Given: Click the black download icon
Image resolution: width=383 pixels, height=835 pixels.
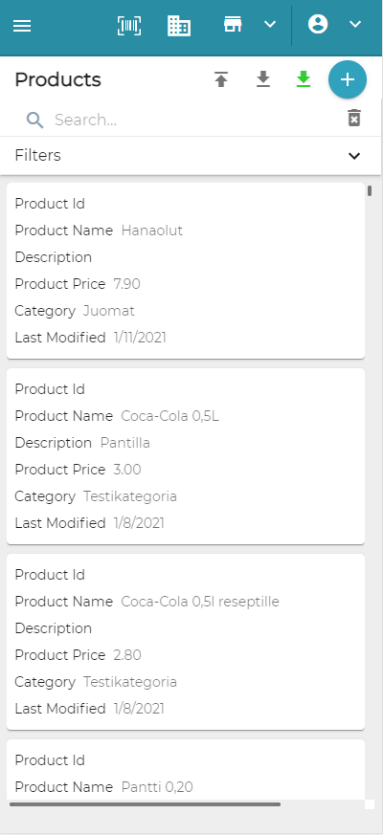Looking at the screenshot, I should coord(263,80).
